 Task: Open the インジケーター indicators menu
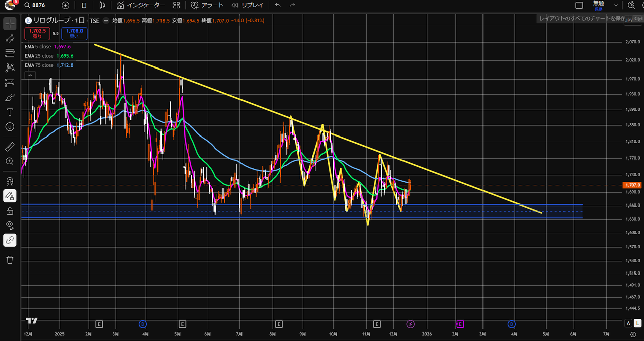click(141, 5)
